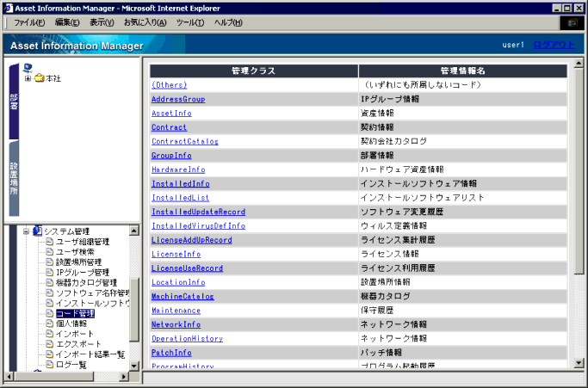Open the AddressGroup link
Viewport: 588px width, 388px height.
(178, 99)
